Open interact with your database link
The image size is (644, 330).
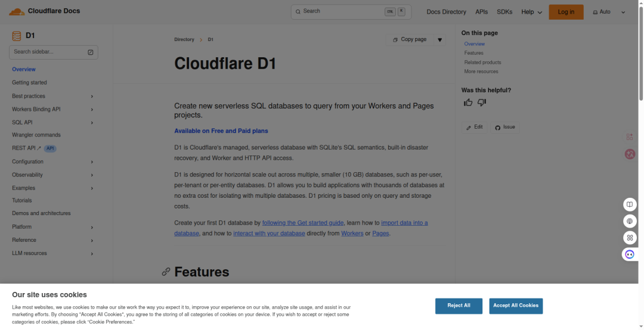tap(269, 234)
